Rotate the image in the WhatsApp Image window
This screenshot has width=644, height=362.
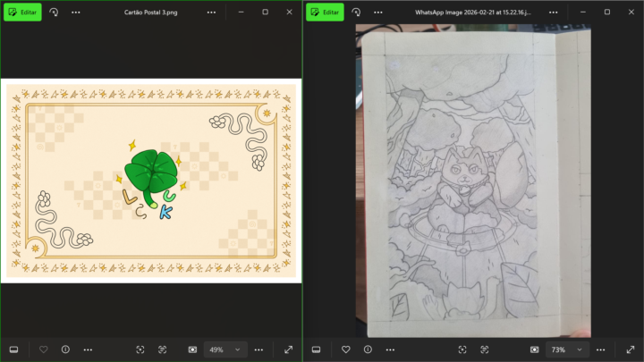click(356, 13)
